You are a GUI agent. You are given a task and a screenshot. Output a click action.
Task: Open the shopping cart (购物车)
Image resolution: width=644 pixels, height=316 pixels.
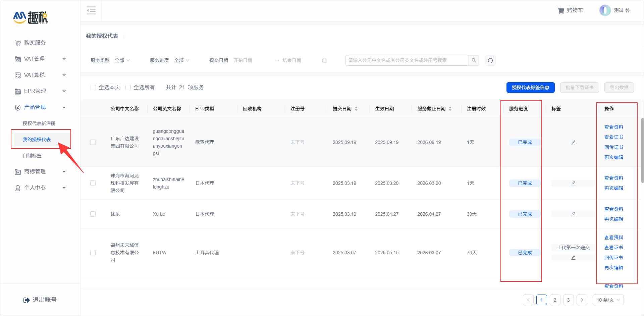tap(570, 10)
